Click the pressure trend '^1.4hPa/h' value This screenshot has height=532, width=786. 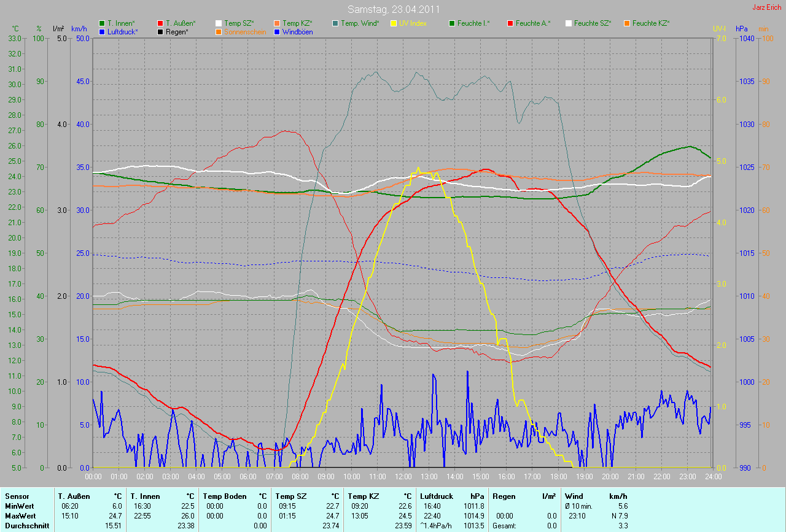(x=436, y=526)
